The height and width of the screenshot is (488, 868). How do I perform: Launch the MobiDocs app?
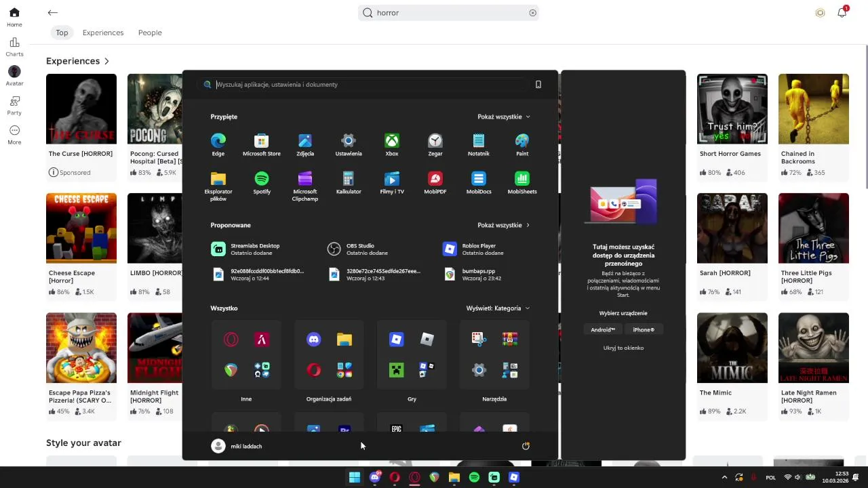[478, 183]
